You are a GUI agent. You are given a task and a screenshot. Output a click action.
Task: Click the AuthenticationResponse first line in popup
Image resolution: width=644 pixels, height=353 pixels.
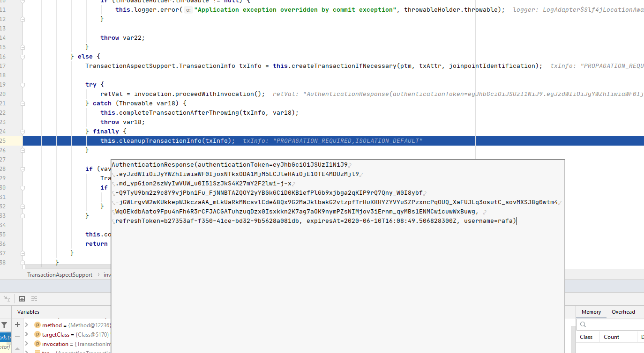[230, 165]
